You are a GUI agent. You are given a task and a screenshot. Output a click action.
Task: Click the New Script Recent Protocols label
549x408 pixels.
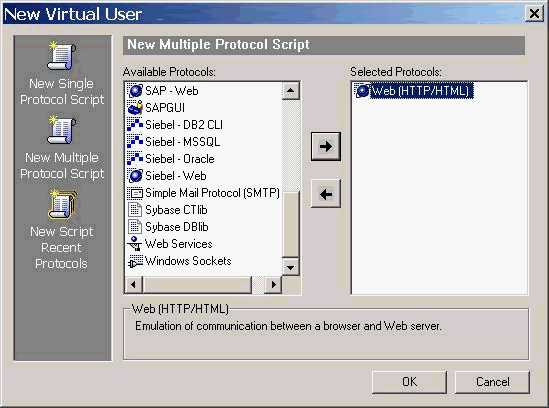click(62, 247)
